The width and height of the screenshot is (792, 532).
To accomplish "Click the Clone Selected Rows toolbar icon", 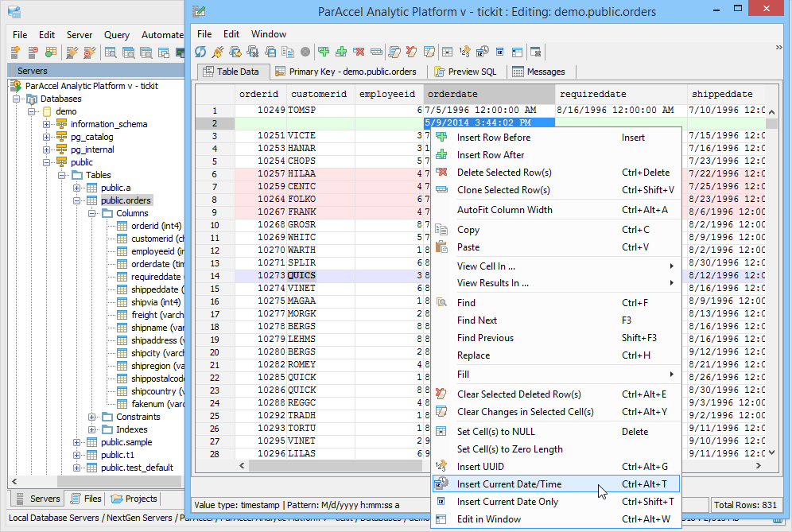I will [x=376, y=52].
